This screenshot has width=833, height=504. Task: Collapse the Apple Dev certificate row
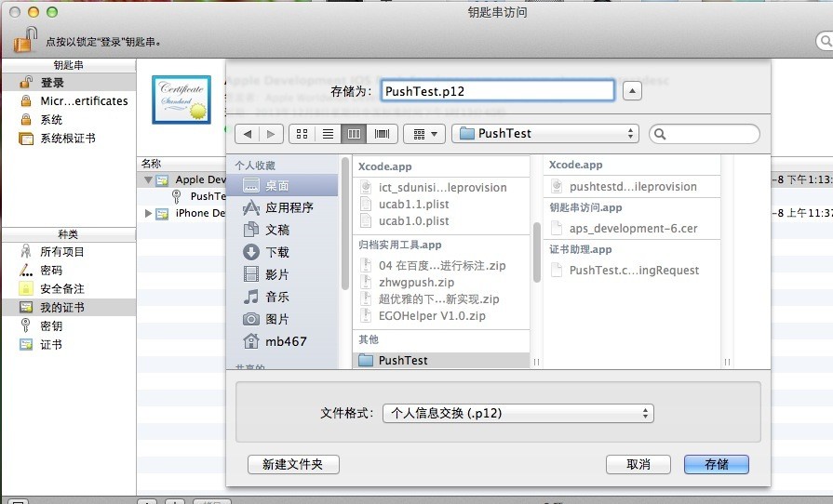(x=148, y=179)
